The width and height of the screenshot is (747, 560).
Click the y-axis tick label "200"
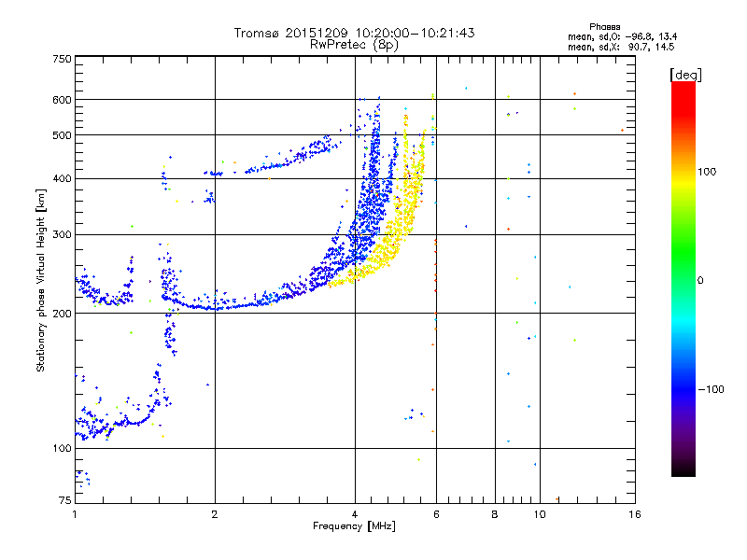pos(62,314)
